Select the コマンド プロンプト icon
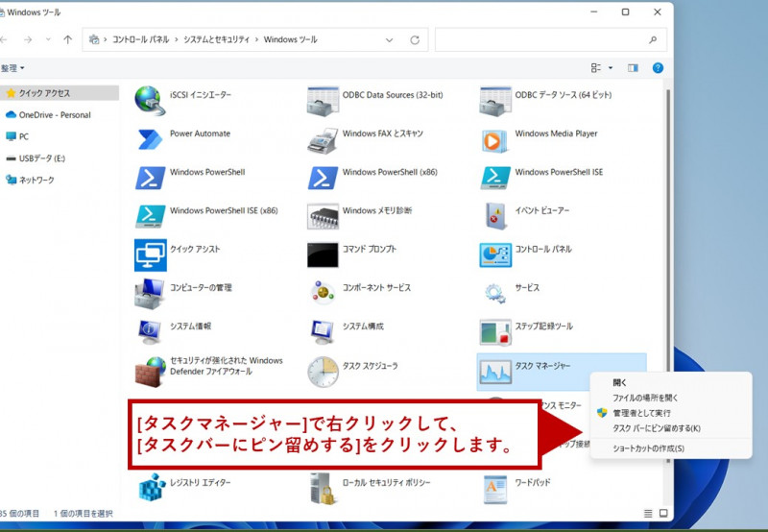Image resolution: width=768 pixels, height=532 pixels. tap(323, 255)
